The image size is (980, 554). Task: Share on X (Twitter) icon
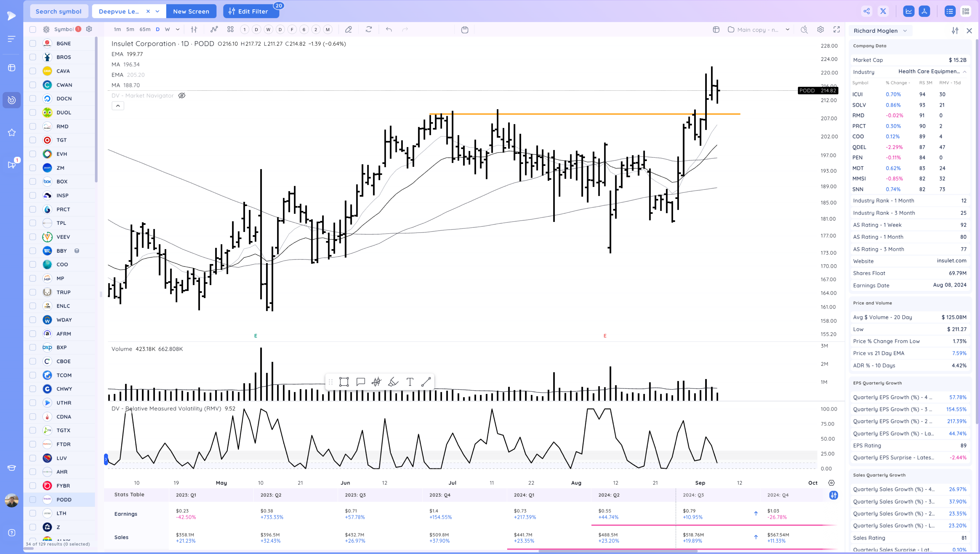coord(883,11)
